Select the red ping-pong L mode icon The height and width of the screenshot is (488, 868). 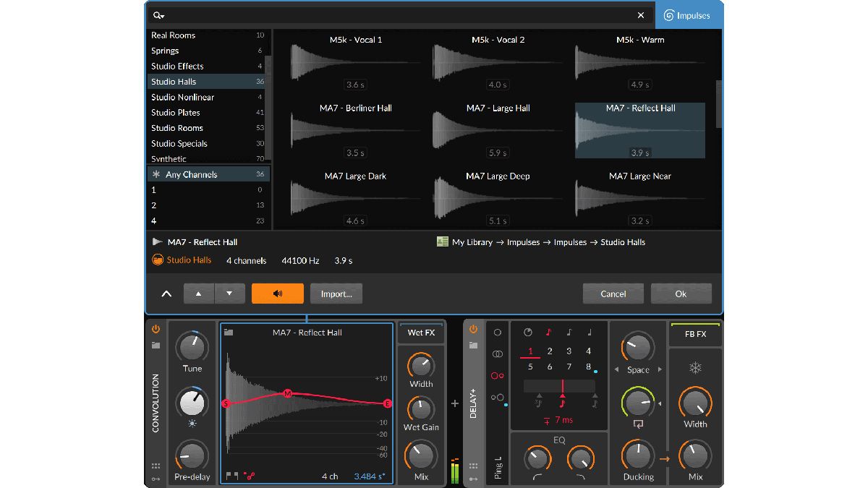click(498, 376)
